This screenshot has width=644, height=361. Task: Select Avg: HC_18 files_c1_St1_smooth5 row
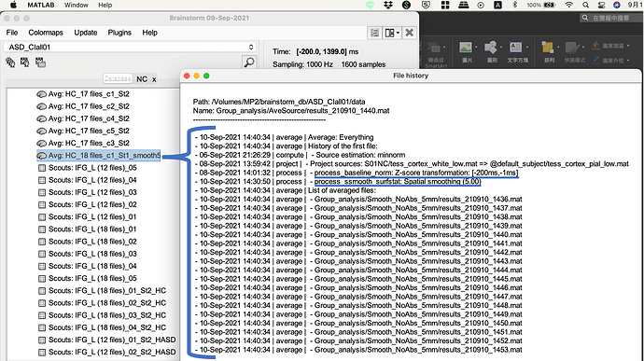[x=99, y=156]
